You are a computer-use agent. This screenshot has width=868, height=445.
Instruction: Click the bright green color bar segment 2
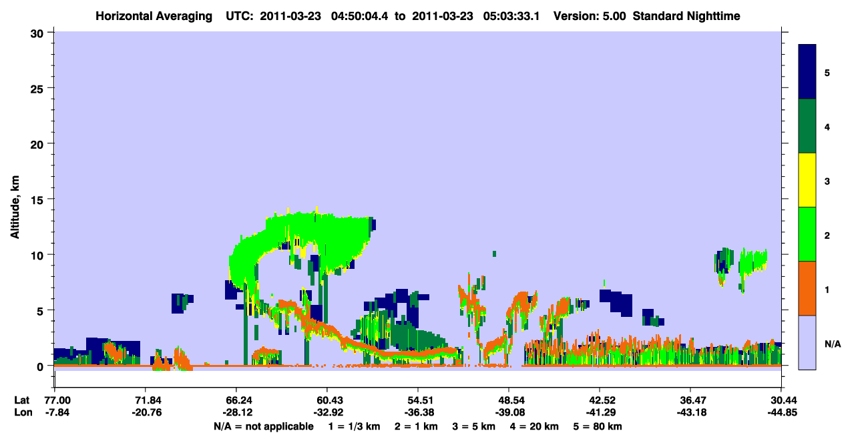tap(807, 234)
